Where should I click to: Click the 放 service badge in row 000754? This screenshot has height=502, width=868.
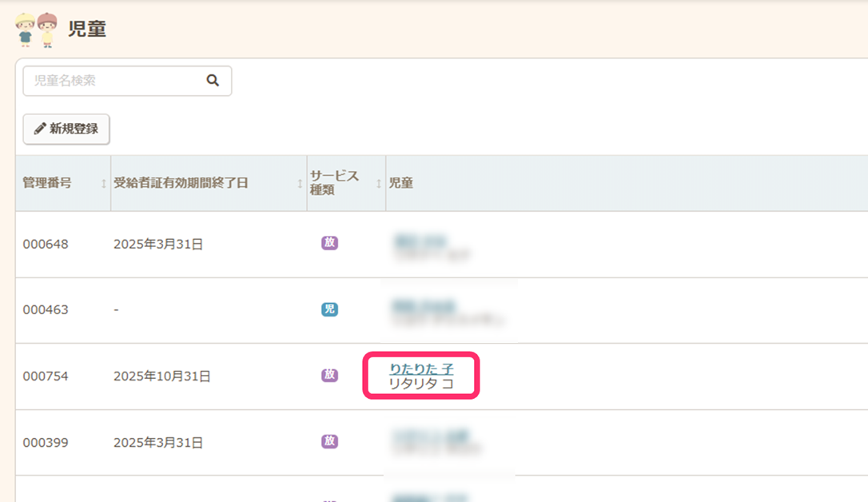[x=329, y=375]
